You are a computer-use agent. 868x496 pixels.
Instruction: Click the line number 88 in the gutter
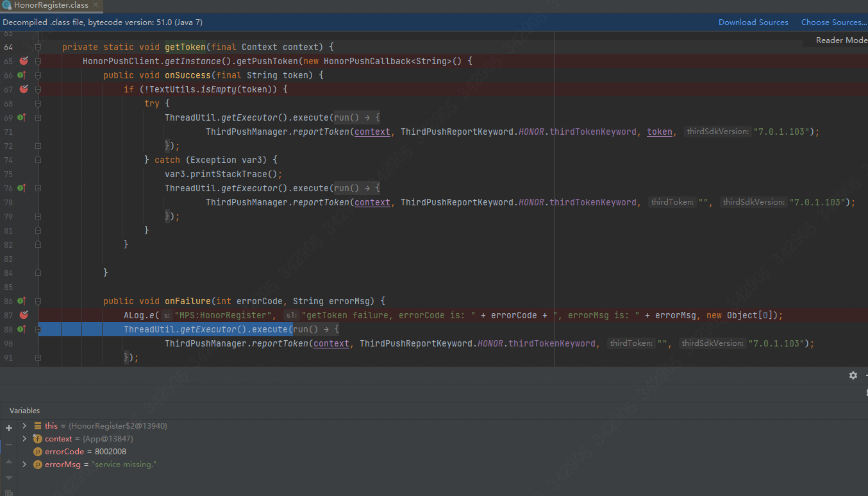[x=8, y=329]
